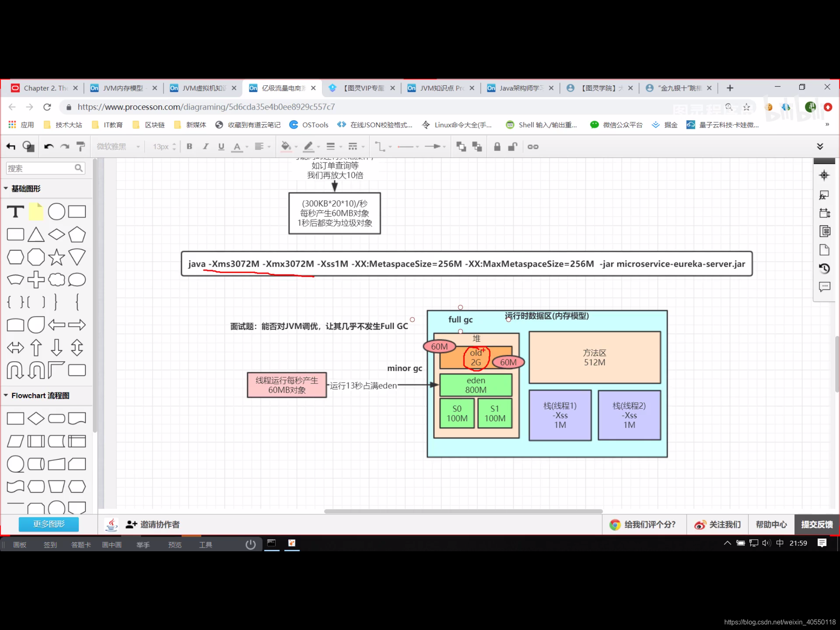Click the lock shape icon
This screenshot has height=630, width=840.
pos(497,146)
